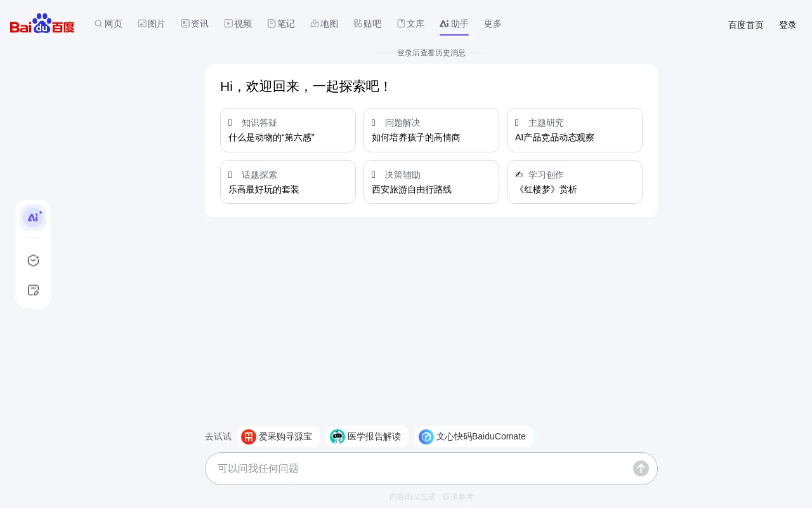Start a new chat using the sidebar note icon
The height and width of the screenshot is (508, 812).
click(x=33, y=290)
